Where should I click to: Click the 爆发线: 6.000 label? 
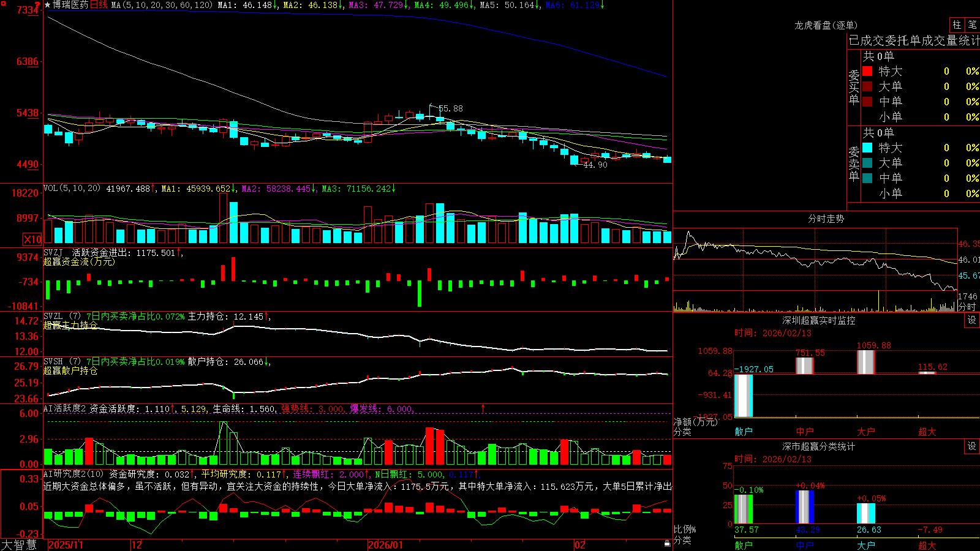click(381, 409)
